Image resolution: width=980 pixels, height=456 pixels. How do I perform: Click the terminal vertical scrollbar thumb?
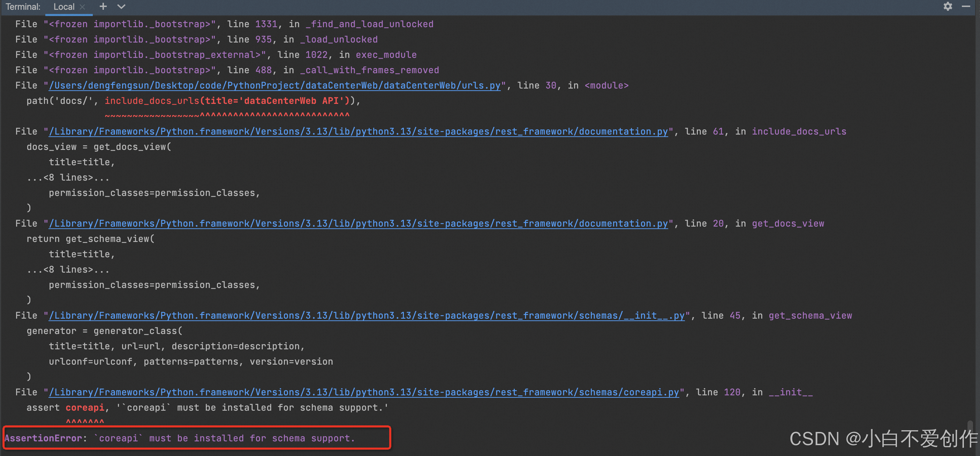pyautogui.click(x=970, y=426)
